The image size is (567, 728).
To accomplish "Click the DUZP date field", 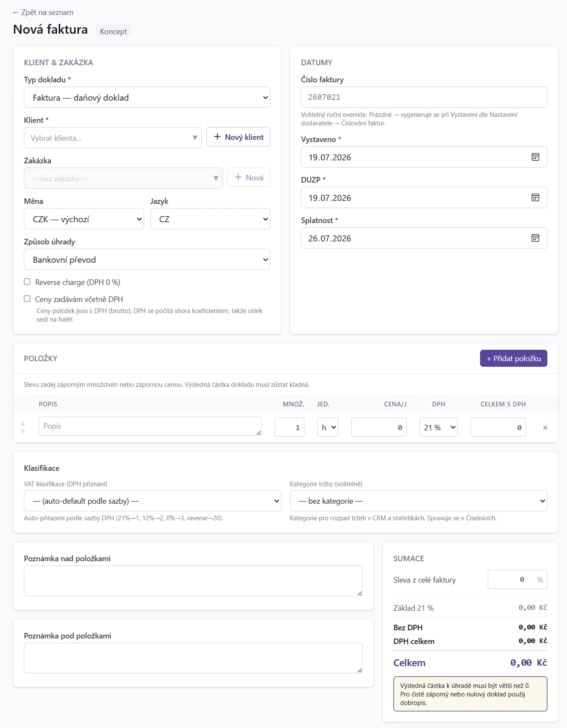I will pyautogui.click(x=424, y=197).
